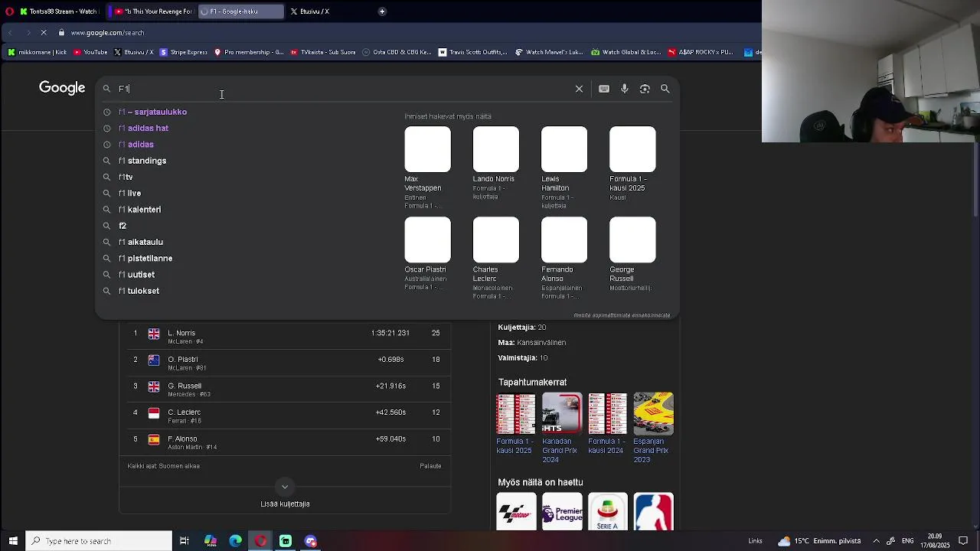The width and height of the screenshot is (980, 551).
Task: Open A$AP ROCKY x PU bookmark
Action: tap(700, 52)
